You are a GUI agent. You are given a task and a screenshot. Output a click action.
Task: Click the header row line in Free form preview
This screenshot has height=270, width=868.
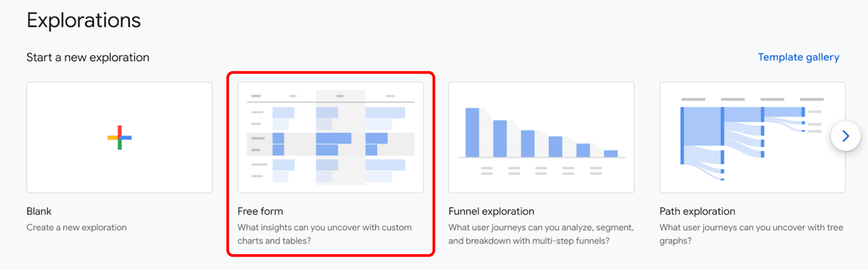pos(330,101)
